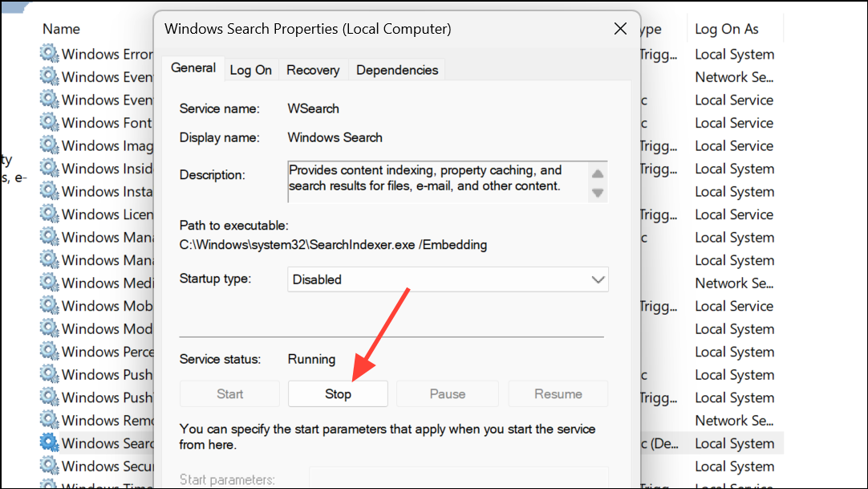The height and width of the screenshot is (489, 868).
Task: Open the Log On tab
Action: (x=251, y=71)
